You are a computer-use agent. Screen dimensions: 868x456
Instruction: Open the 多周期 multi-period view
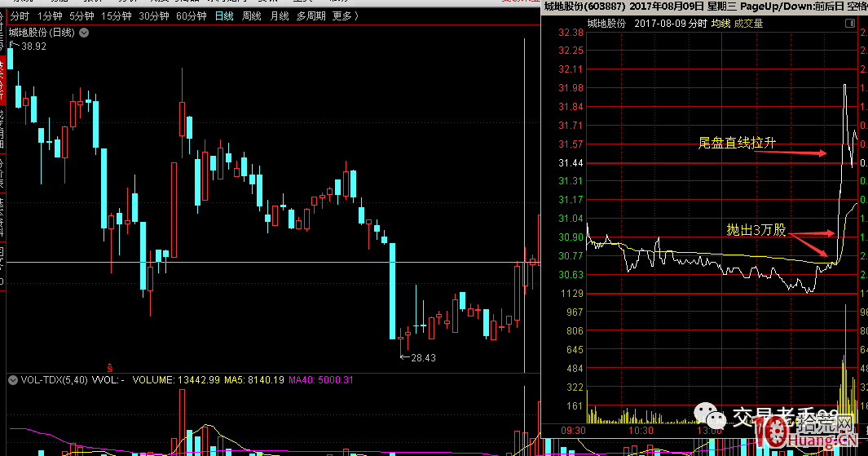click(311, 16)
